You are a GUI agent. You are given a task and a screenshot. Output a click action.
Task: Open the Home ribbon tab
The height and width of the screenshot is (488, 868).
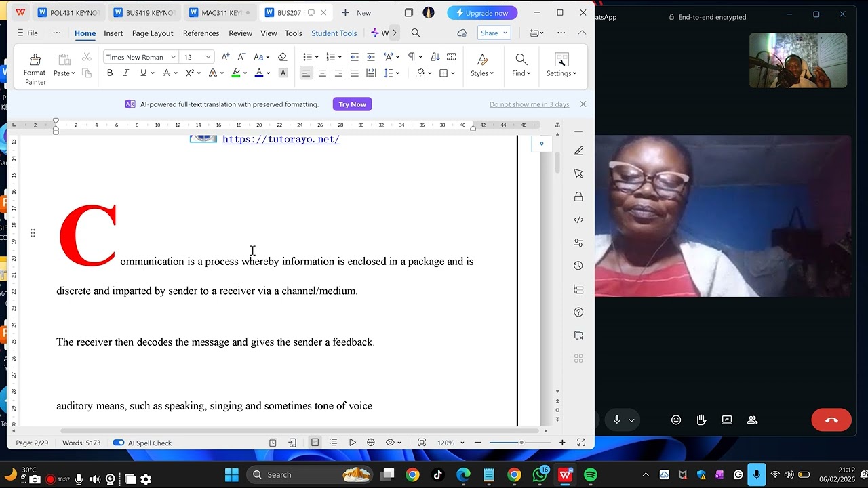click(85, 33)
